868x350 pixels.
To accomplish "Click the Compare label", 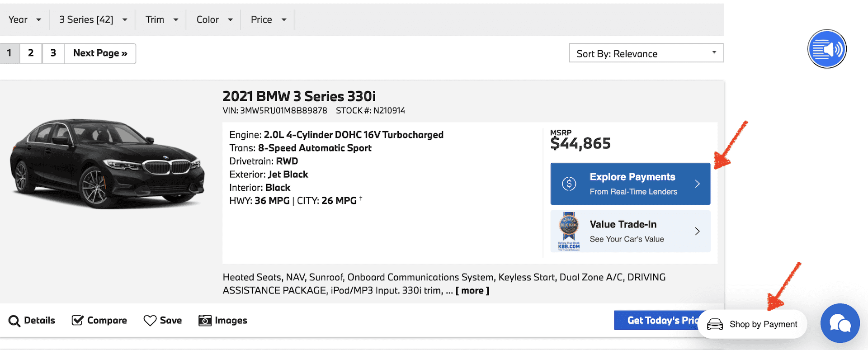I will (x=107, y=321).
